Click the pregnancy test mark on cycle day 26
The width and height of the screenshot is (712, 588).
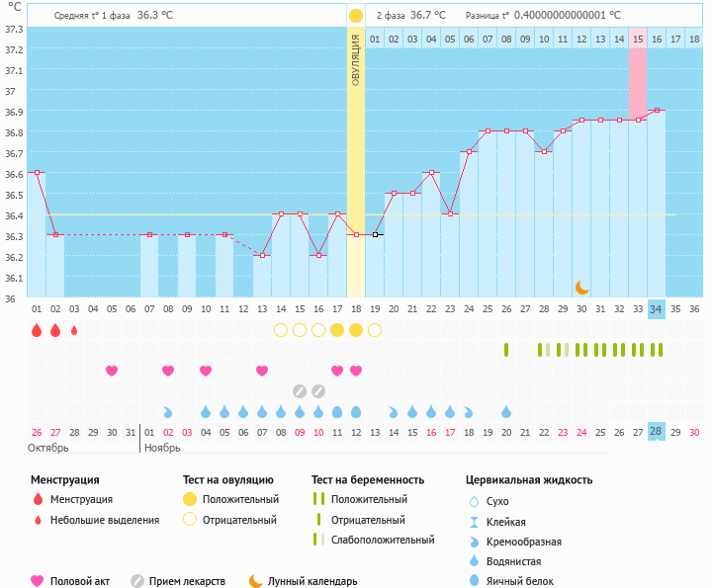tap(506, 350)
